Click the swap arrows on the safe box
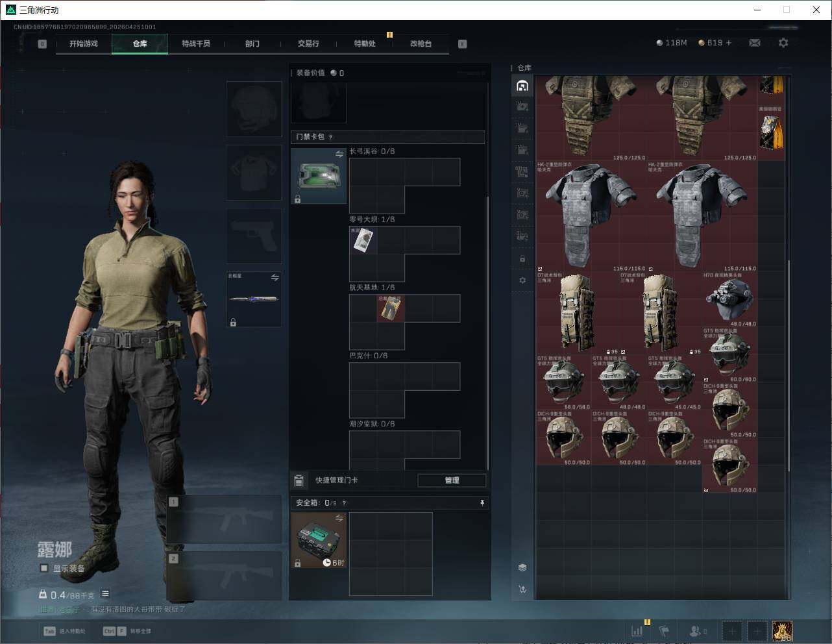The height and width of the screenshot is (644, 832). click(339, 518)
